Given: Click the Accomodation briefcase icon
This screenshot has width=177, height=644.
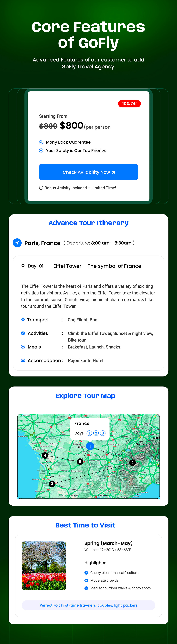Looking at the screenshot, I should click(23, 360).
